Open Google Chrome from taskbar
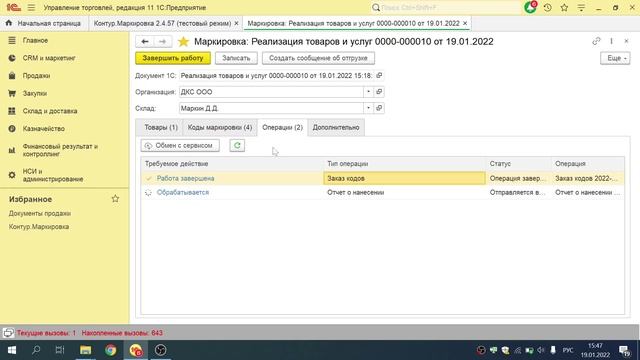The height and width of the screenshot is (360, 640). point(111,350)
